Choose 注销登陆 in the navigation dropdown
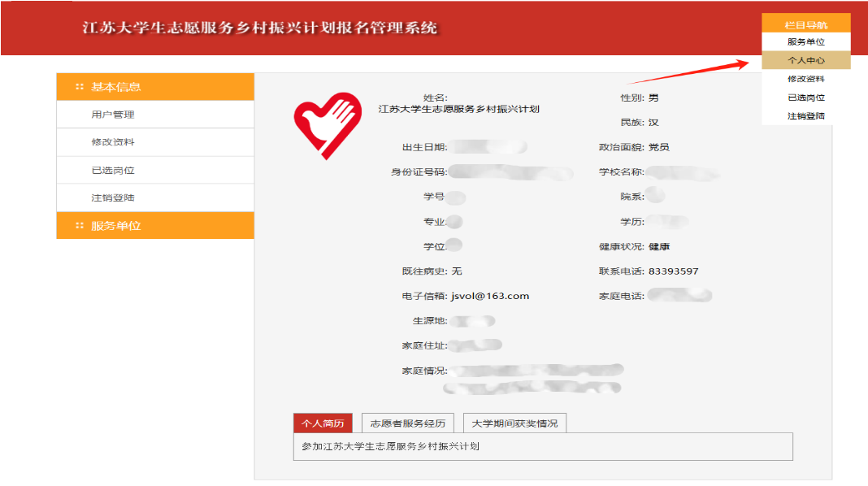 pos(806,115)
